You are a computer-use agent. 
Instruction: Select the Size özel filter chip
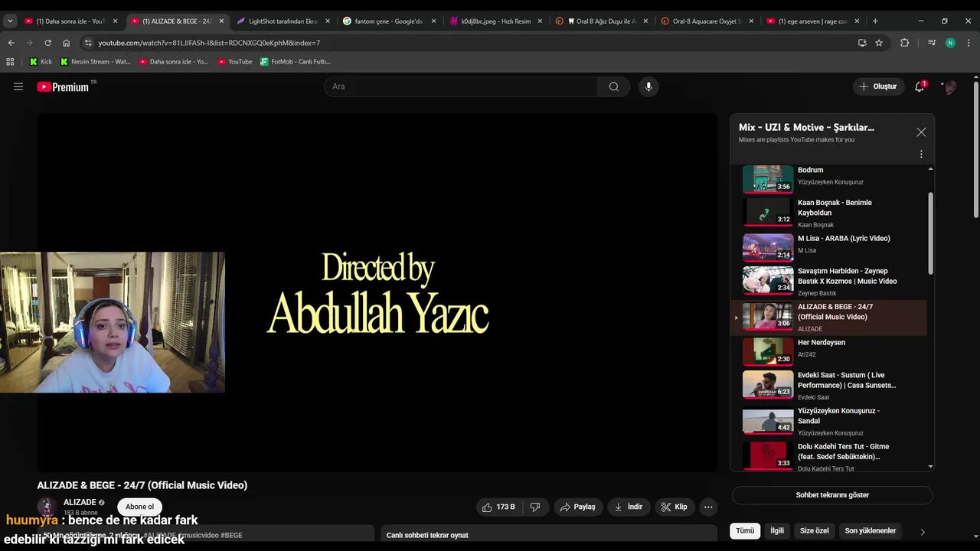(x=815, y=530)
